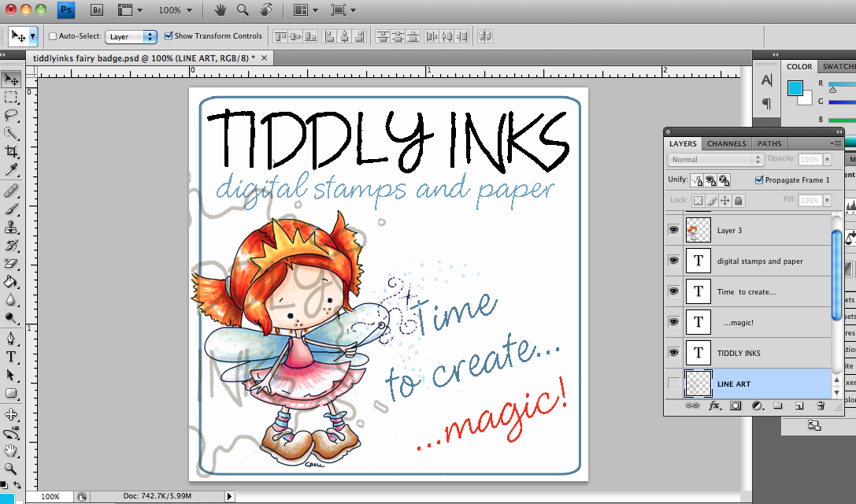Screen dimensions: 856x504
Task: Open the Swatches tab
Action: 838,67
